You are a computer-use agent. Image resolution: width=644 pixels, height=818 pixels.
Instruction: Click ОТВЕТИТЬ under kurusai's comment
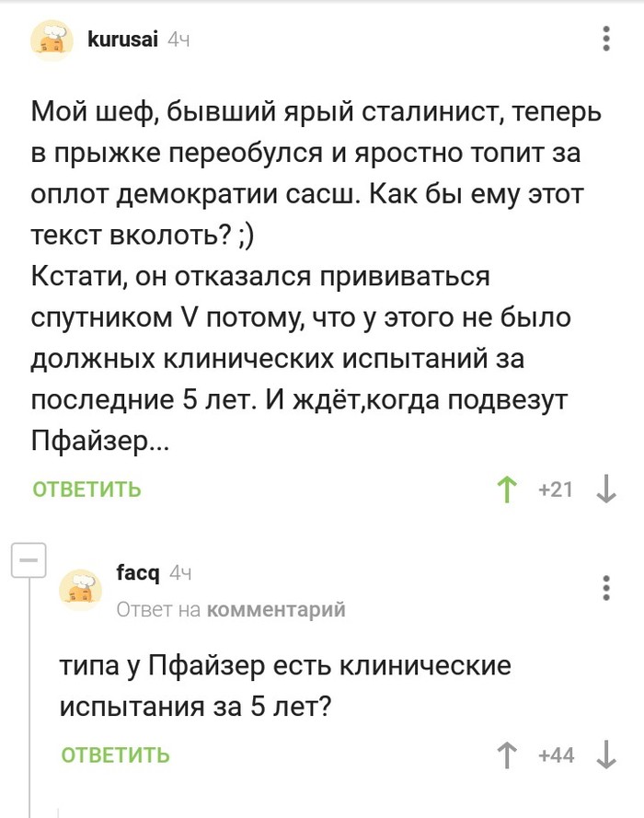pyautogui.click(x=87, y=490)
